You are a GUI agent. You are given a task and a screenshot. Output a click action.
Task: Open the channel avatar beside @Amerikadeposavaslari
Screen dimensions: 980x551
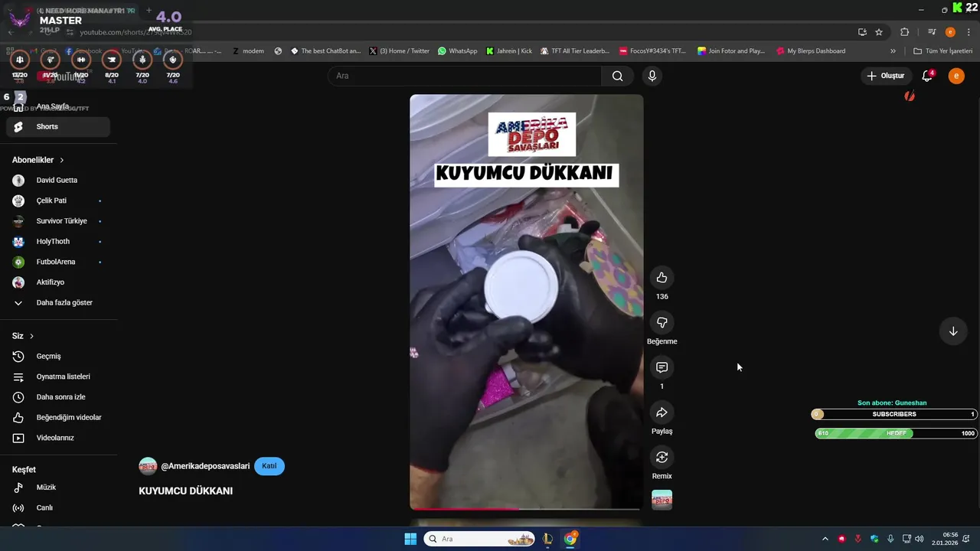coord(148,466)
